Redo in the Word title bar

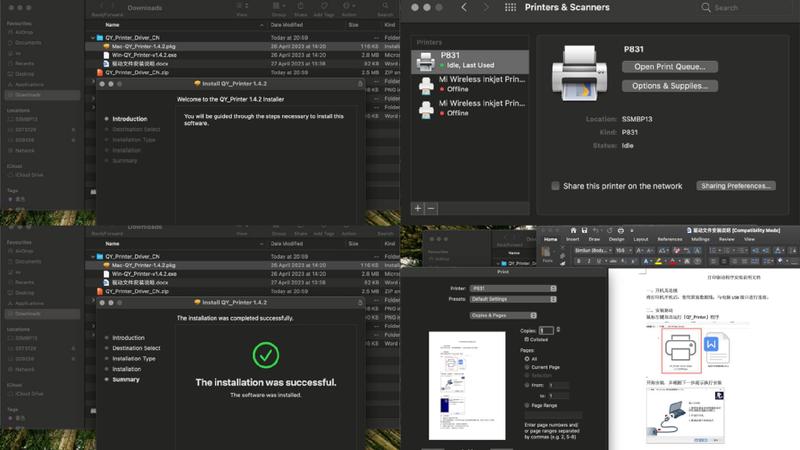(610, 231)
